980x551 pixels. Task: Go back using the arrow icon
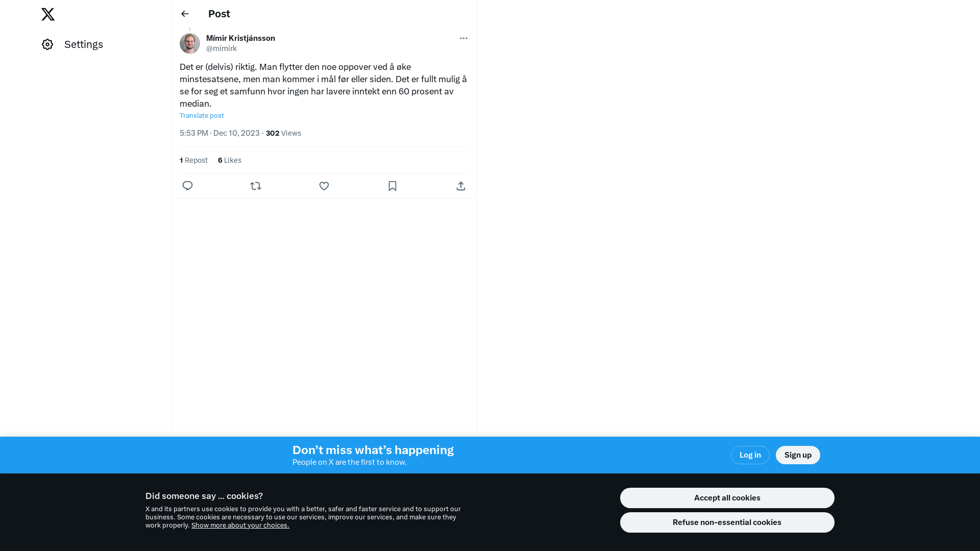(x=185, y=14)
